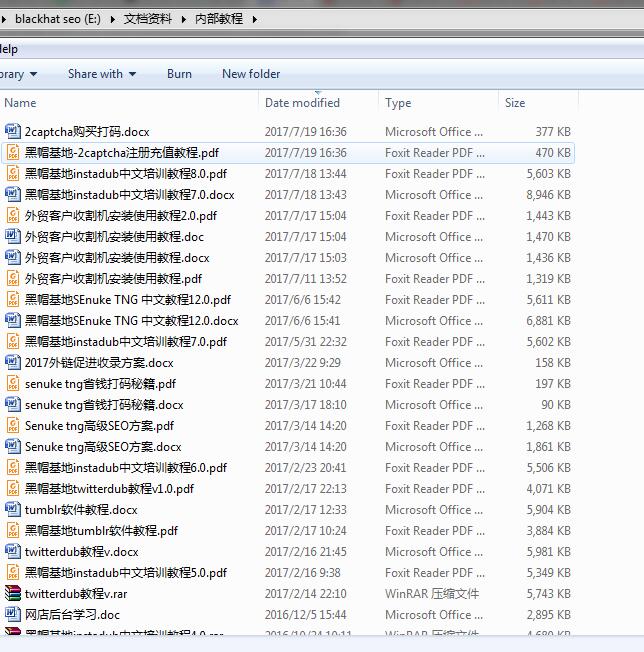Screen dimensions: 644x652
Task: Click the Word icon of Senuke tng高级SEO方案.docx
Action: 12,447
